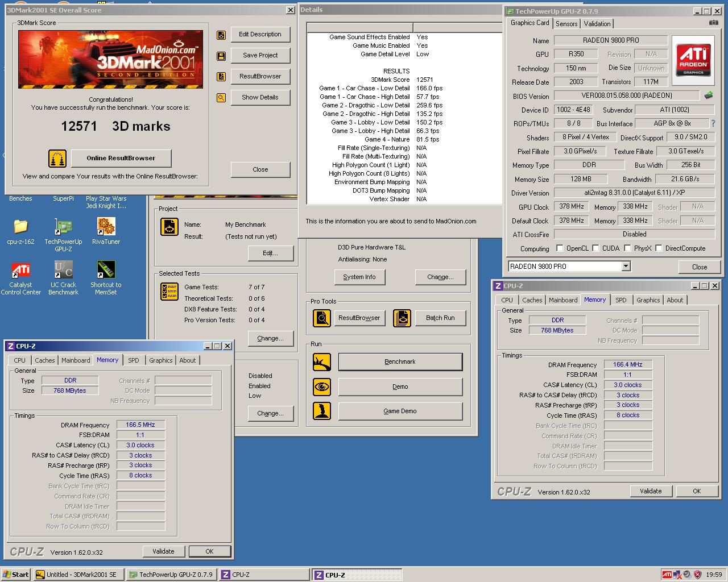The height and width of the screenshot is (582, 728).
Task: Click the System Info button
Action: pyautogui.click(x=359, y=277)
